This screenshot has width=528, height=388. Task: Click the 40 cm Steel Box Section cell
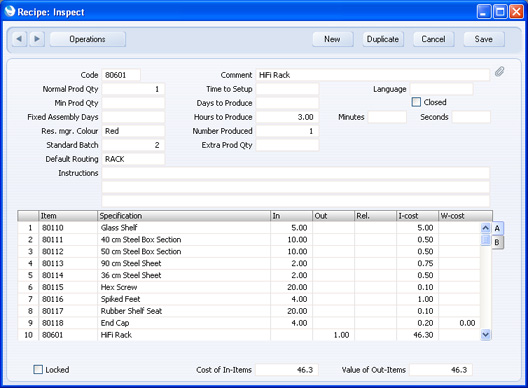184,240
